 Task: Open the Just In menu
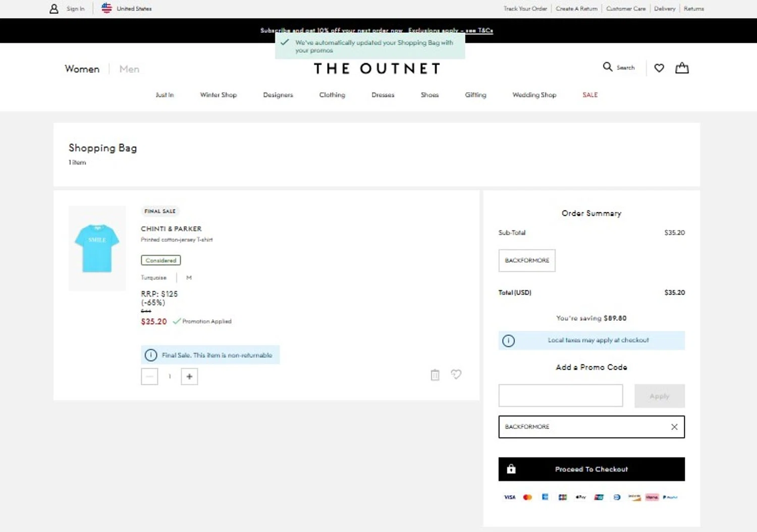pyautogui.click(x=165, y=95)
